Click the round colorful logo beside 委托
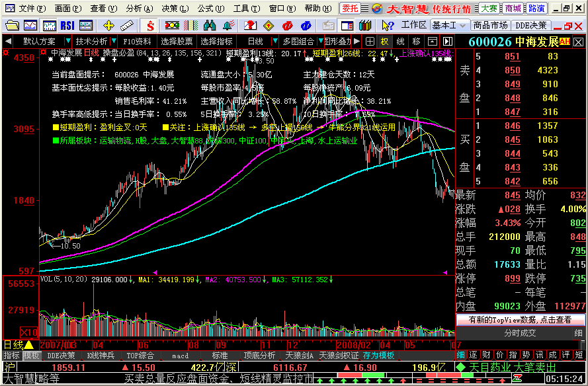Image resolution: width=588 pixels, height=386 pixels. tap(377, 8)
